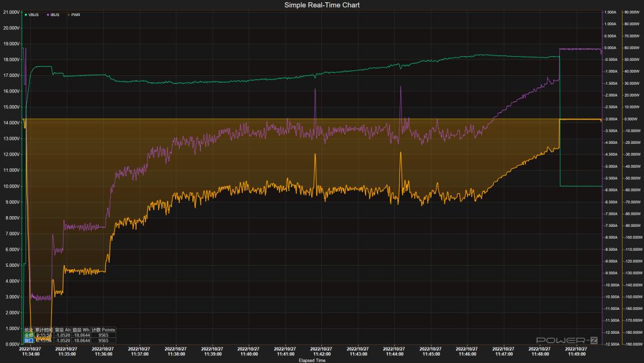Click the POWER-Z watermark logo
The height and width of the screenshot is (363, 644).
(566, 340)
